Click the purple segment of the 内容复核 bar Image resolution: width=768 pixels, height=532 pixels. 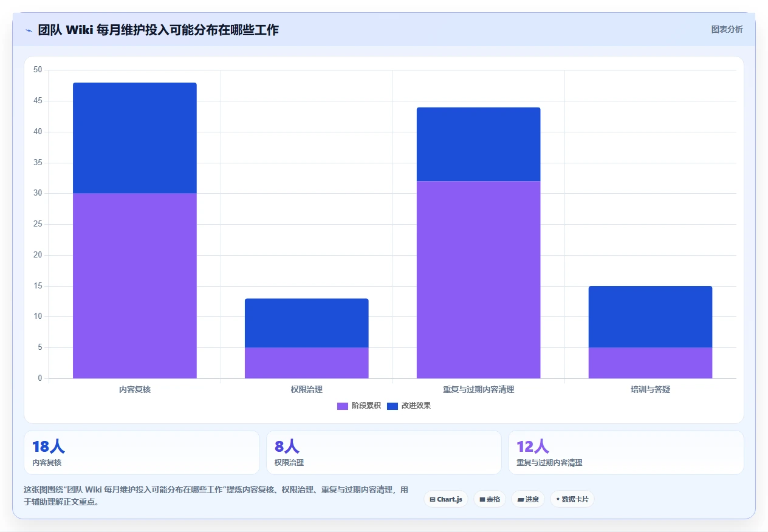135,285
